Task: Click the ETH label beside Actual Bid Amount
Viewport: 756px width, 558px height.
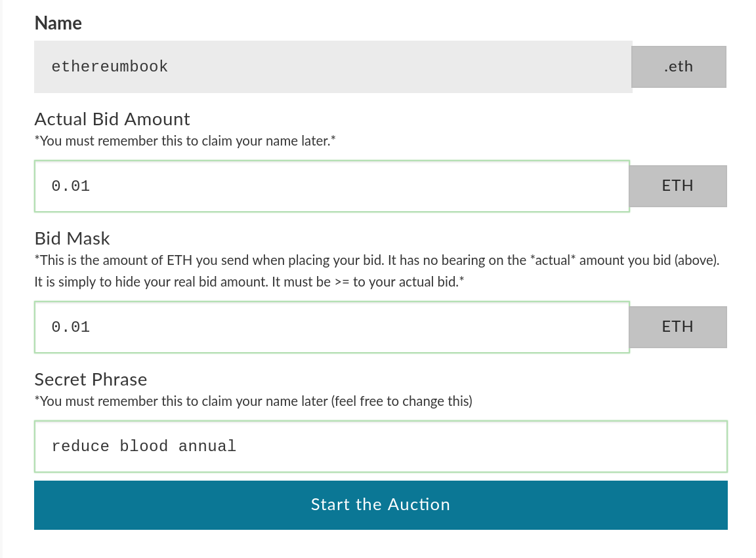Action: tap(678, 186)
